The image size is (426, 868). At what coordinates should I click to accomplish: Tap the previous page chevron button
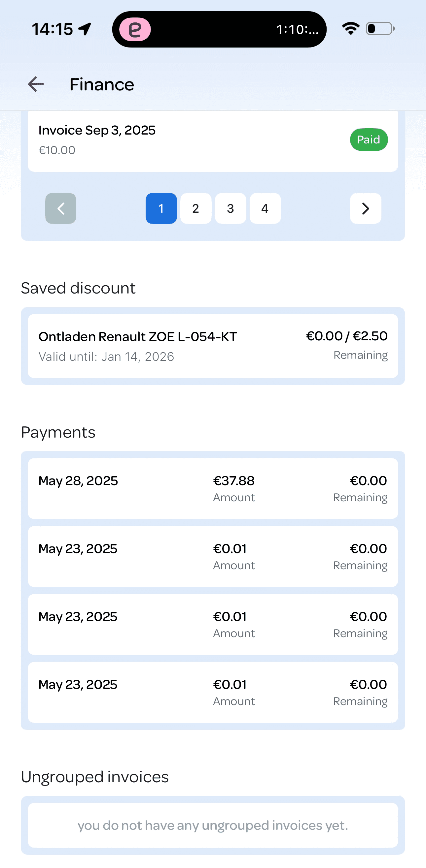point(61,208)
